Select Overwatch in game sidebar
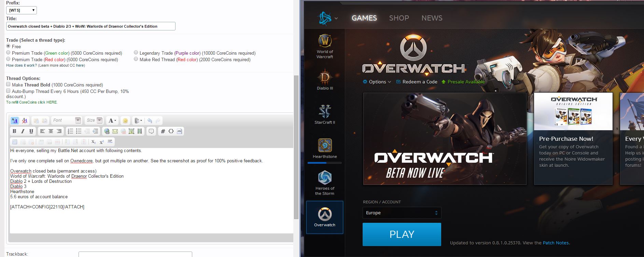 point(325,217)
